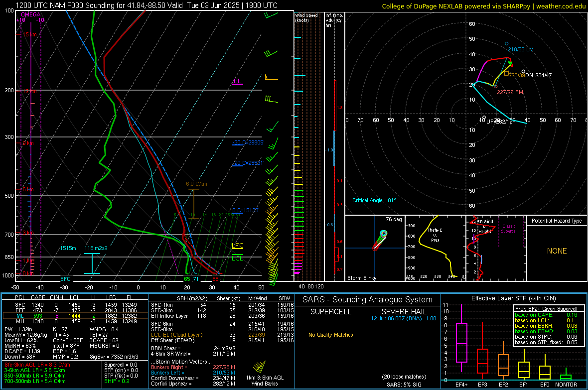Click the 0 C=15133' freezing level label
The image size is (588, 390).
point(246,210)
